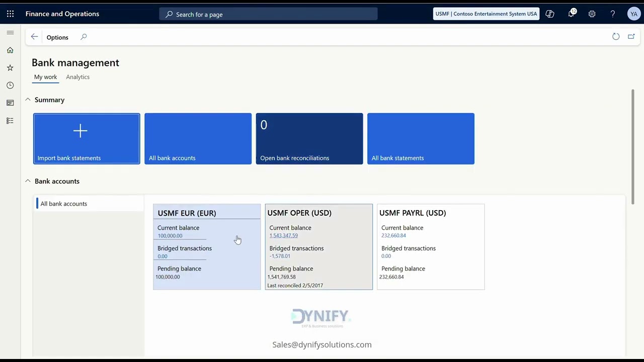The width and height of the screenshot is (644, 362).
Task: Open USMF PAYRL current balance 232,660.84
Action: (x=393, y=236)
